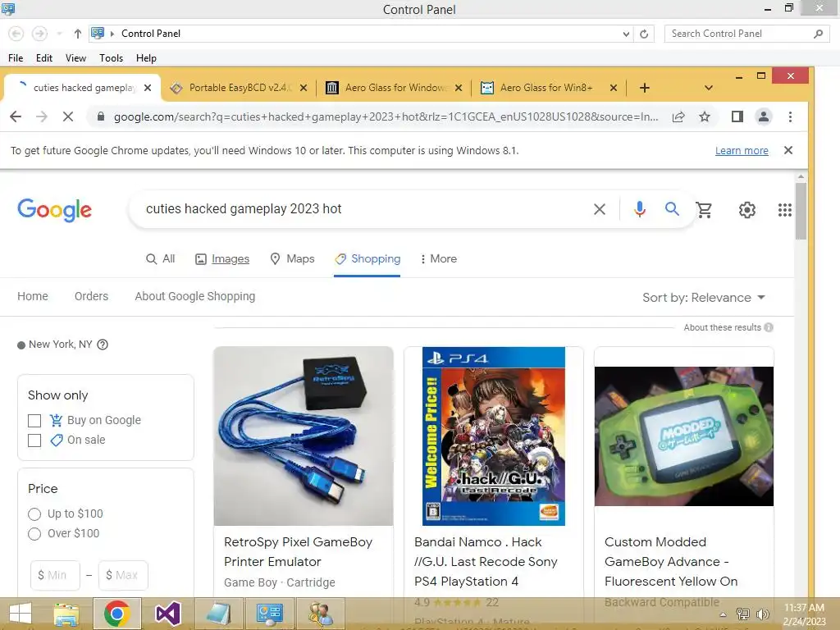The width and height of the screenshot is (840, 630).
Task: Open Chrome three-dot menu
Action: (x=790, y=116)
